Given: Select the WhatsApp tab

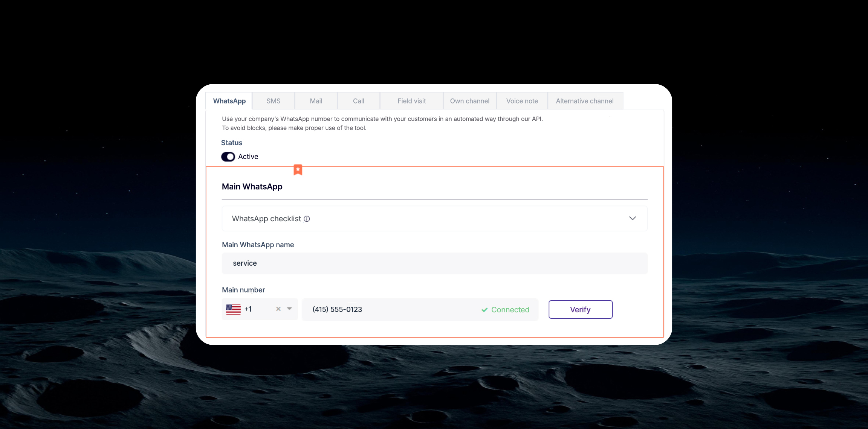Looking at the screenshot, I should (x=229, y=101).
